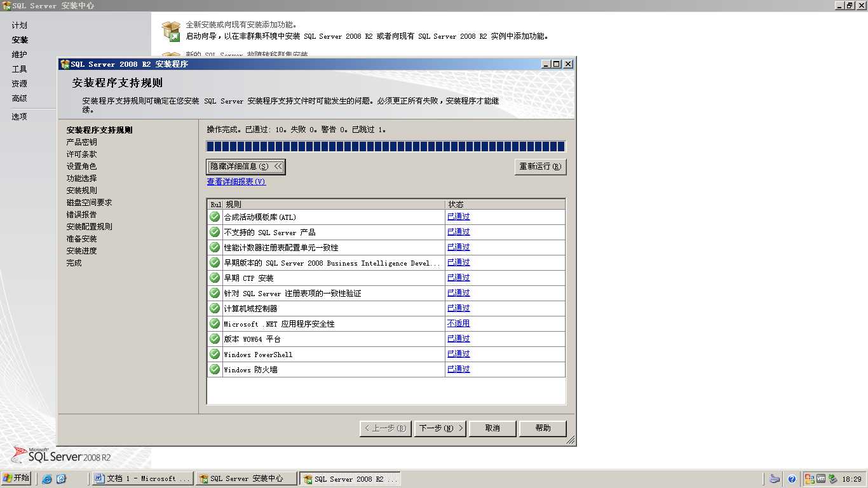Click the 18:29 taskbar clock

(852, 479)
